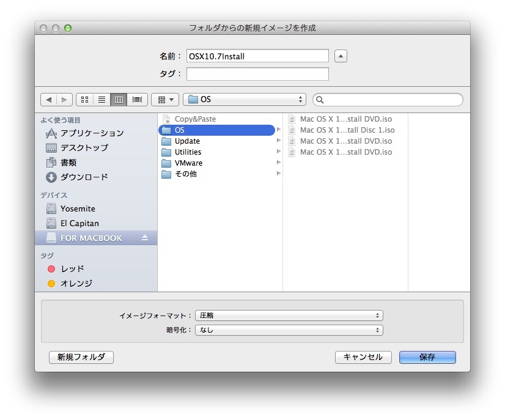Click the その他 folder icon
The width and height of the screenshot is (505, 420).
pos(166,174)
